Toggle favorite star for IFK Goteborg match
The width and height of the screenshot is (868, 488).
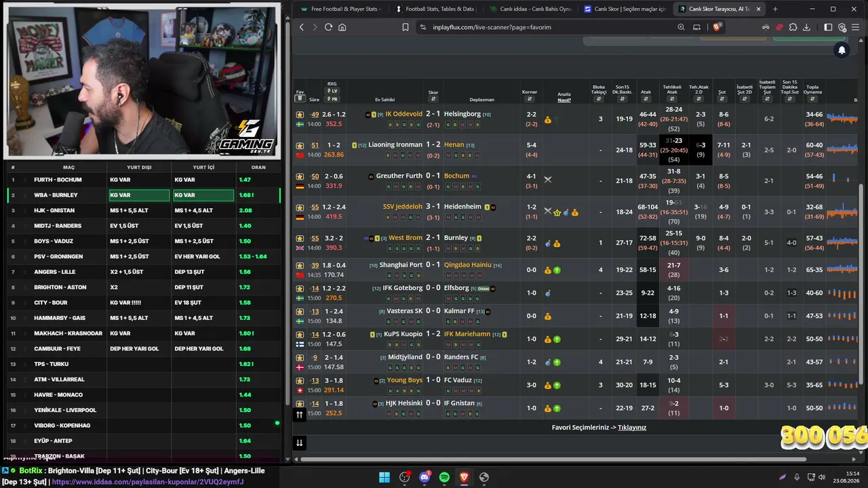pyautogui.click(x=300, y=289)
